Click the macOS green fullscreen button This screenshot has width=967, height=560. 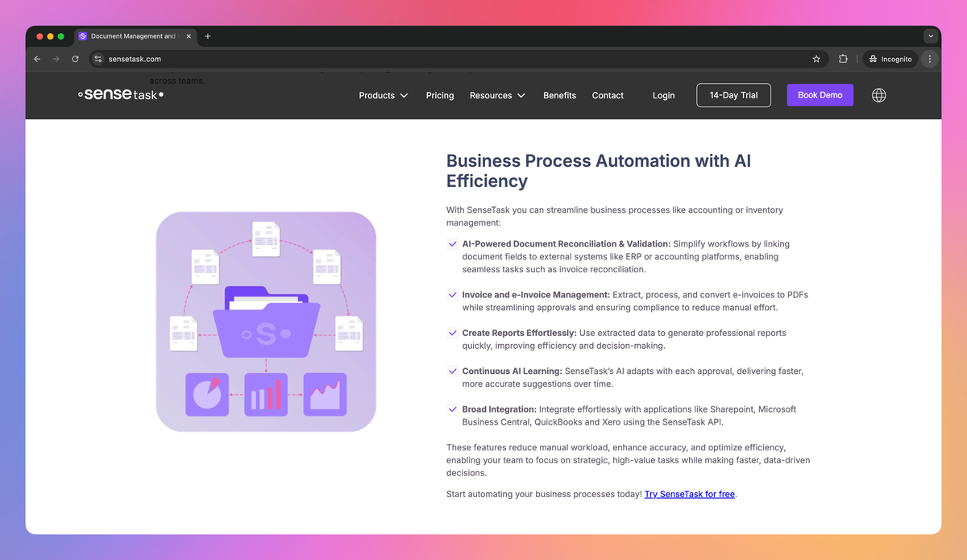[x=61, y=36]
